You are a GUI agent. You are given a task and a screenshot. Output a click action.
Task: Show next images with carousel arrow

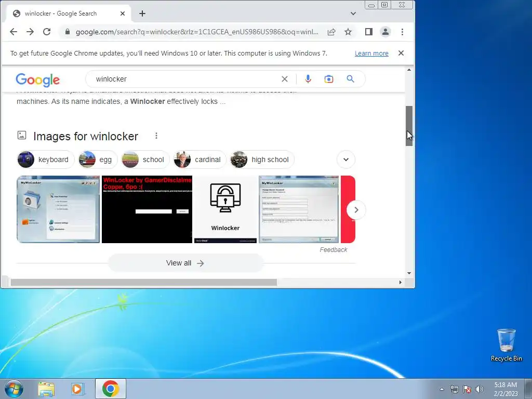(356, 210)
